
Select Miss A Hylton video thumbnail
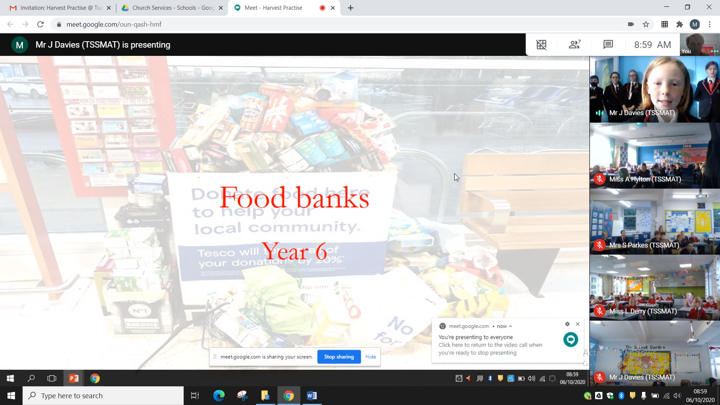pyautogui.click(x=654, y=156)
